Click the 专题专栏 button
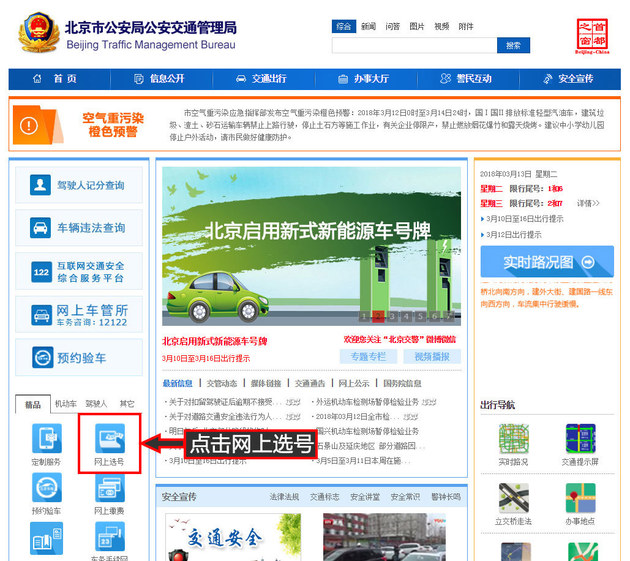 point(368,356)
